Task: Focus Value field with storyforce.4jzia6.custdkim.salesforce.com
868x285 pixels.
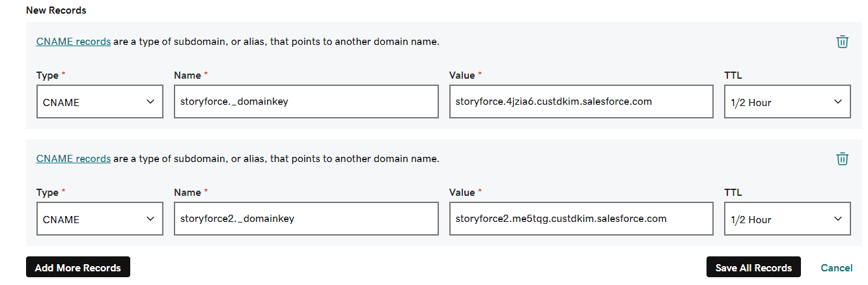Action: [x=581, y=102]
